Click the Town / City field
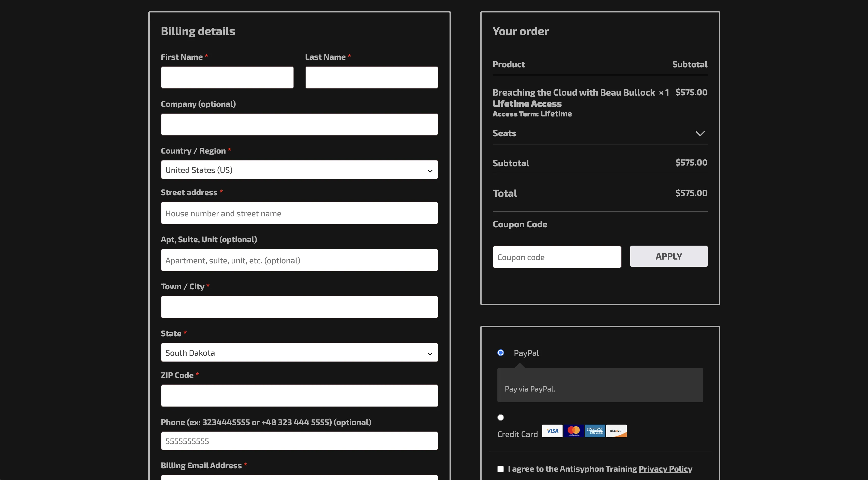Viewport: 868px width, 480px height. [299, 307]
